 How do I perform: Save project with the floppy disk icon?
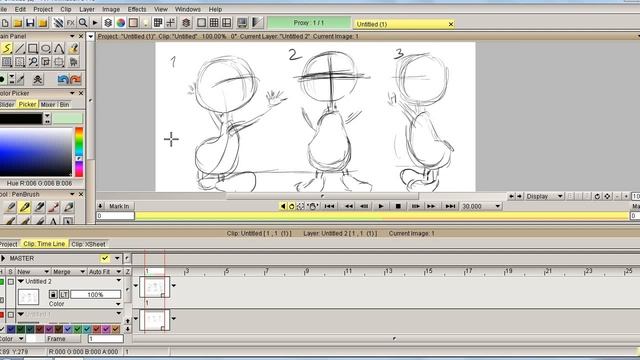coord(30,23)
